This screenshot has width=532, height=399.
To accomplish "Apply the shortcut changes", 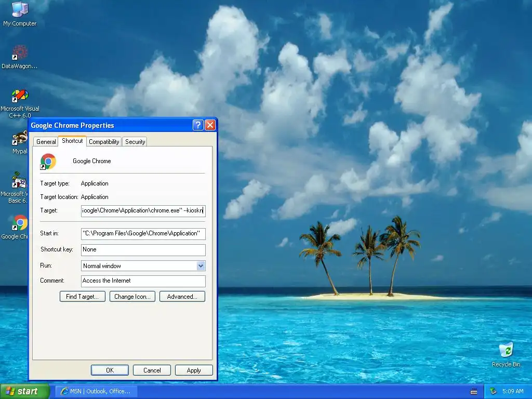I will 194,370.
